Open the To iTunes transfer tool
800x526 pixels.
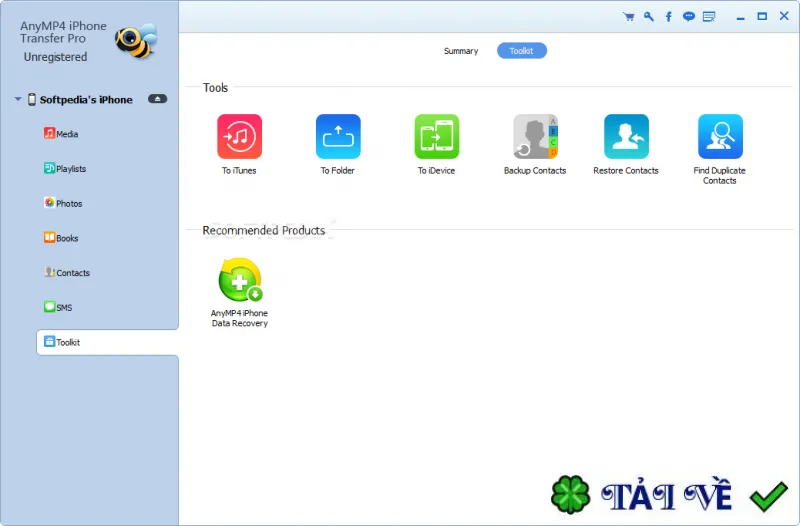coord(239,137)
